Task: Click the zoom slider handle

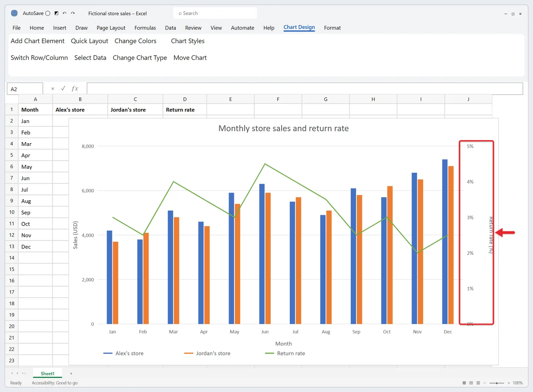Action: [497, 383]
